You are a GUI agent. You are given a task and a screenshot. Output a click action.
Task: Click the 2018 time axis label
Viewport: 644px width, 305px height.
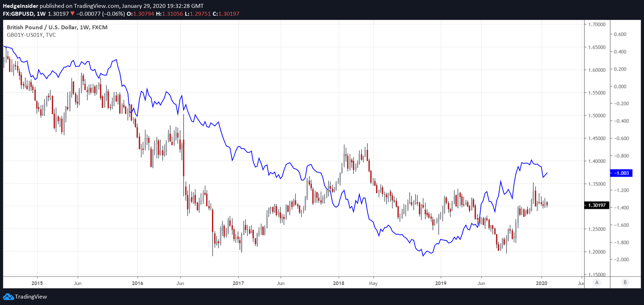tap(339, 283)
